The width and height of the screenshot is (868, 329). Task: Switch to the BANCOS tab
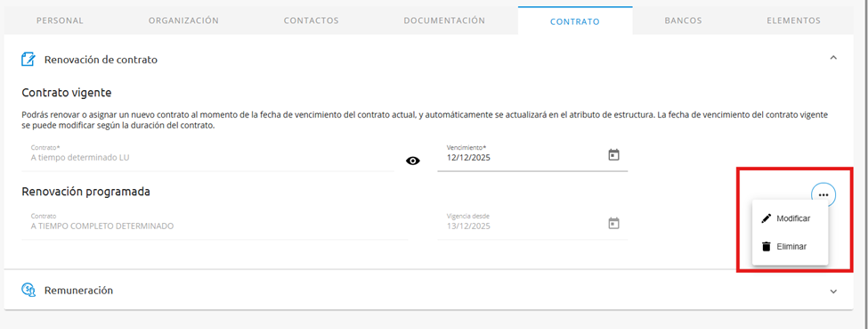[683, 21]
